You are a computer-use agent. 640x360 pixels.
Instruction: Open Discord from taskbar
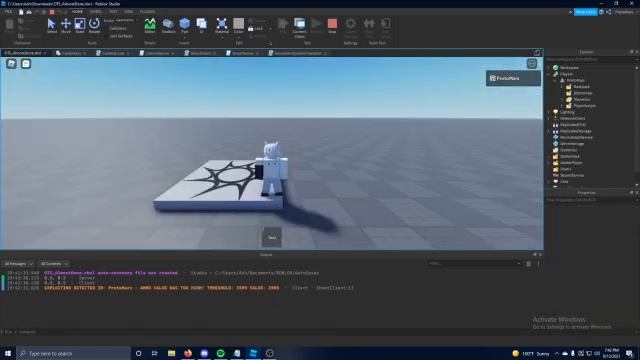point(204,353)
